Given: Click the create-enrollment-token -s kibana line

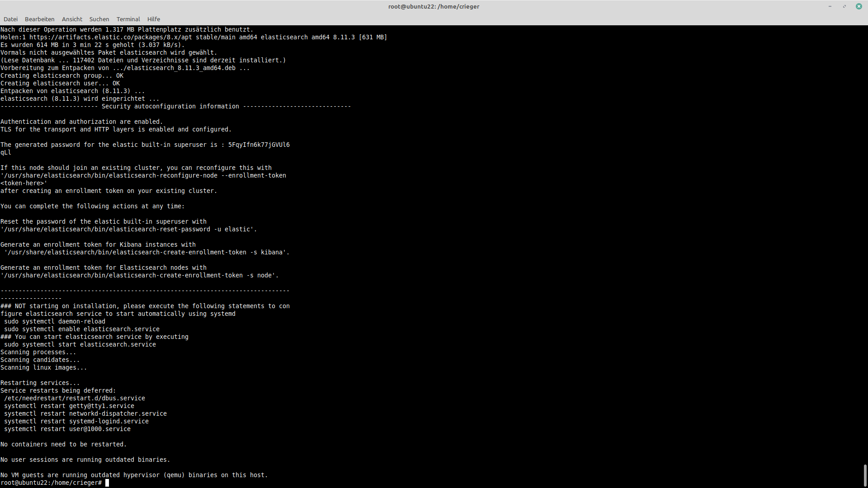Looking at the screenshot, I should 146,252.
